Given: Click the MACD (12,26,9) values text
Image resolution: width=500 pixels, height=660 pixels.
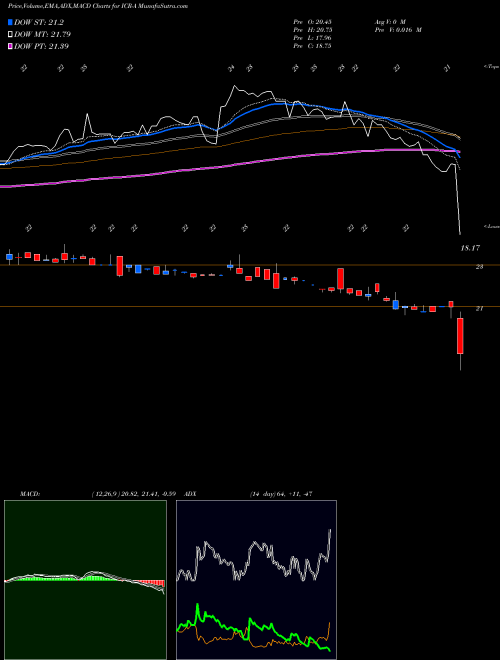Looking at the screenshot, I should click(x=134, y=494).
